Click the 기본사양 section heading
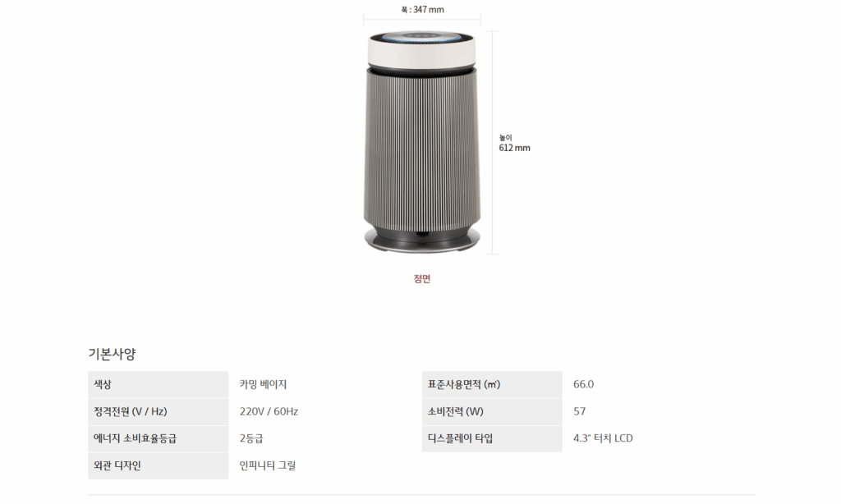The height and width of the screenshot is (504, 841). pos(112,354)
